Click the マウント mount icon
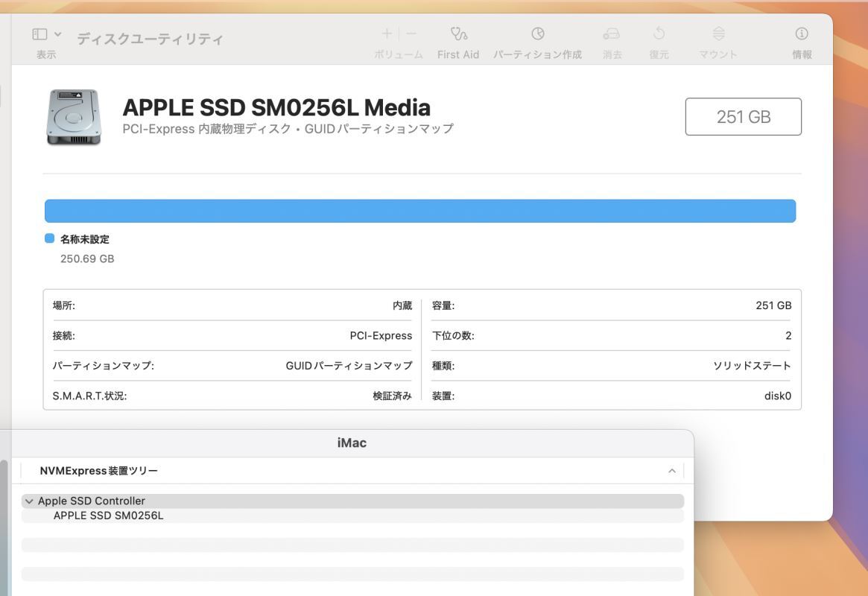Viewport: 868px width, 596px height. coord(718,34)
